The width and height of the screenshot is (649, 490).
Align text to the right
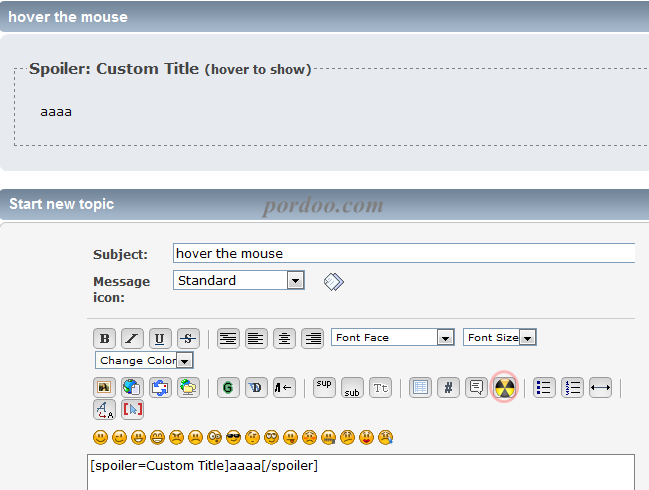312,339
